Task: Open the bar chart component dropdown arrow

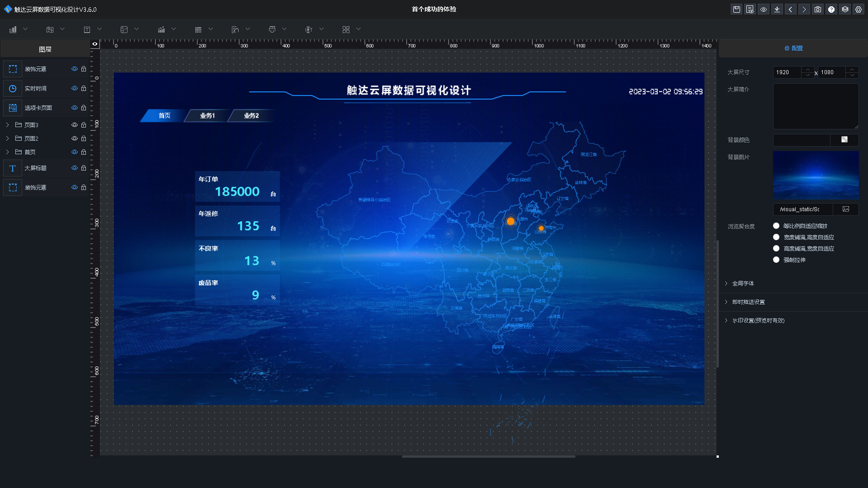Action: pyautogui.click(x=25, y=29)
